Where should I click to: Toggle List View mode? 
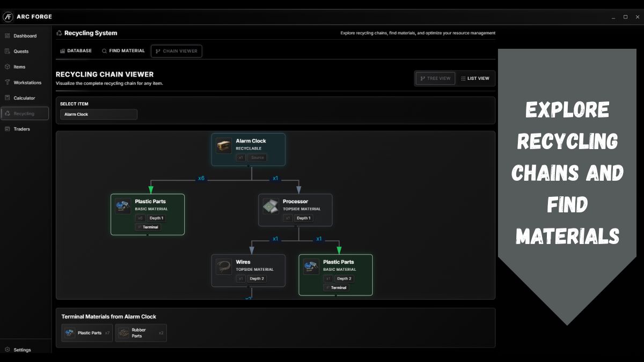475,78
